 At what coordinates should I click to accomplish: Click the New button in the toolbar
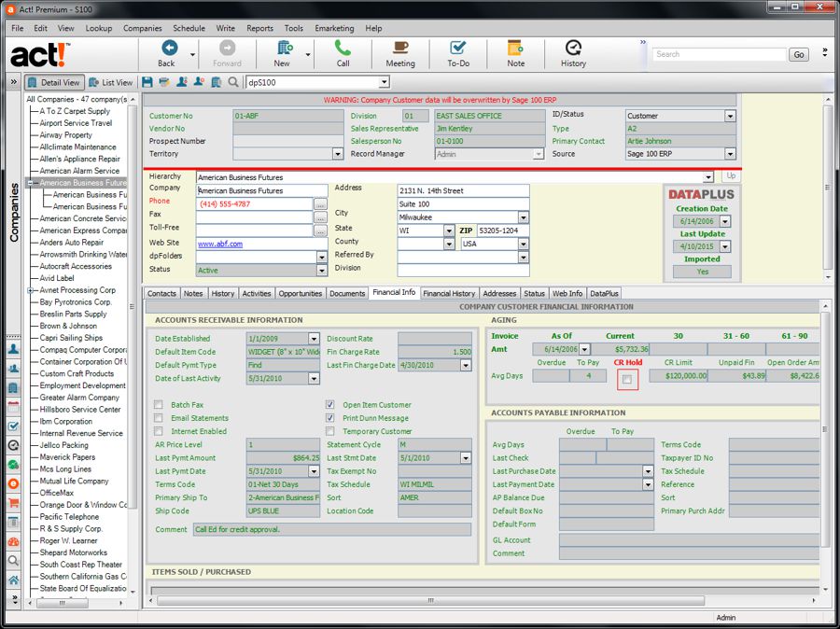coord(285,53)
